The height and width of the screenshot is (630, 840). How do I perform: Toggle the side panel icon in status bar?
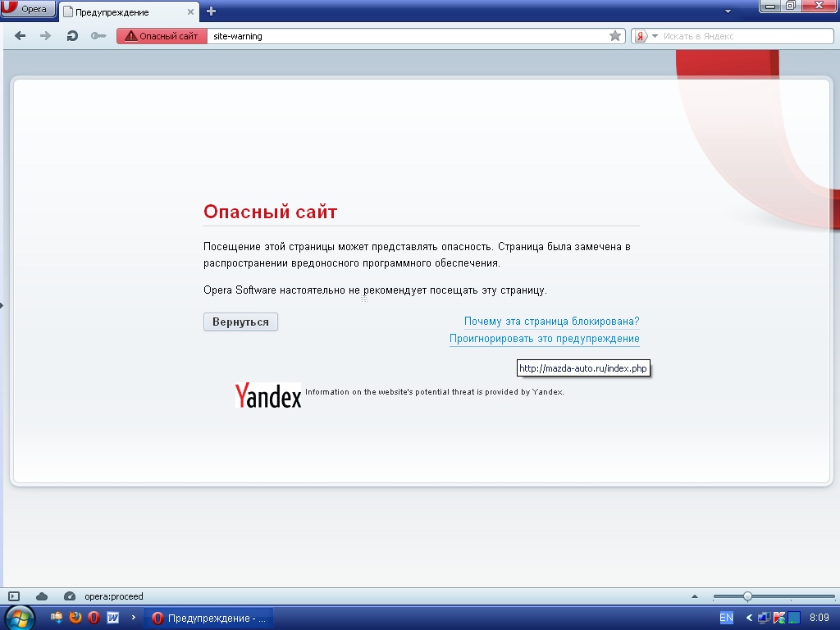tap(14, 596)
